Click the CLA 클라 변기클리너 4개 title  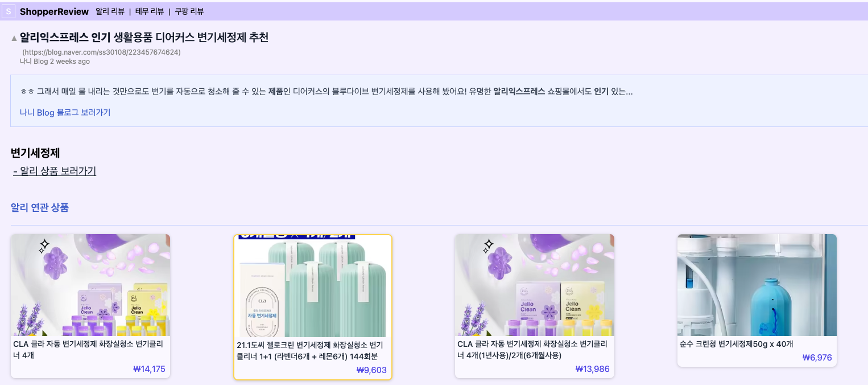[89, 350]
